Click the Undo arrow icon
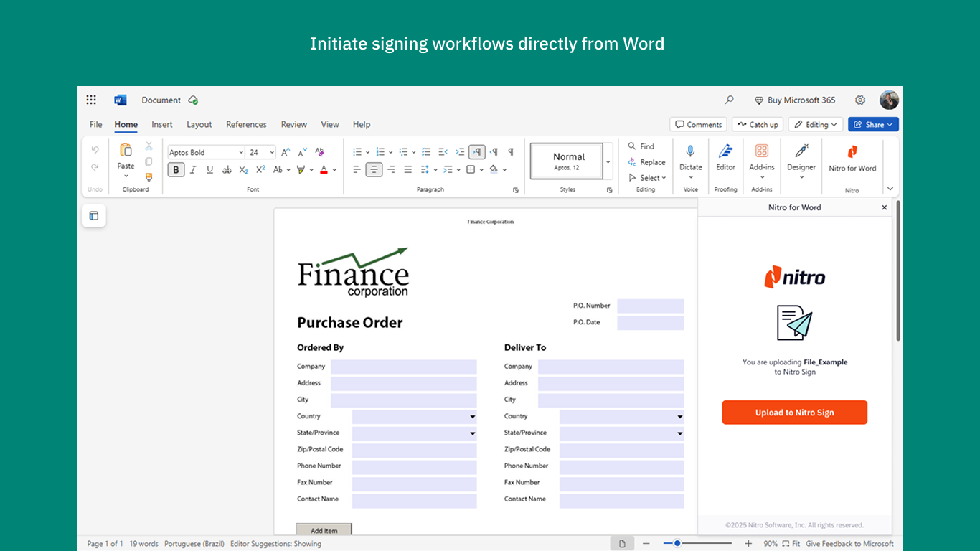 (x=95, y=150)
